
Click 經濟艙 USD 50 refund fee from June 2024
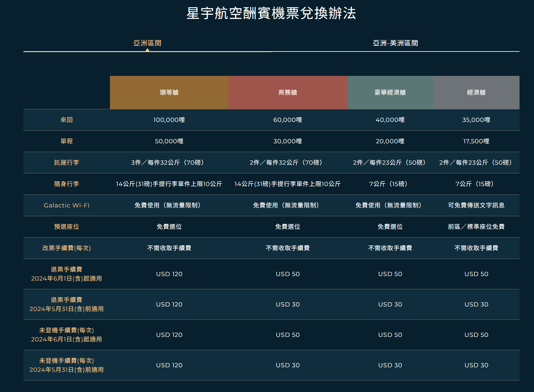[x=476, y=274]
